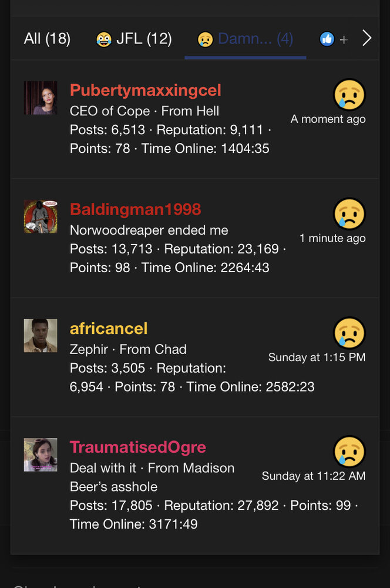
Task: Click the crying emoji on Damn tab
Action: coord(205,39)
